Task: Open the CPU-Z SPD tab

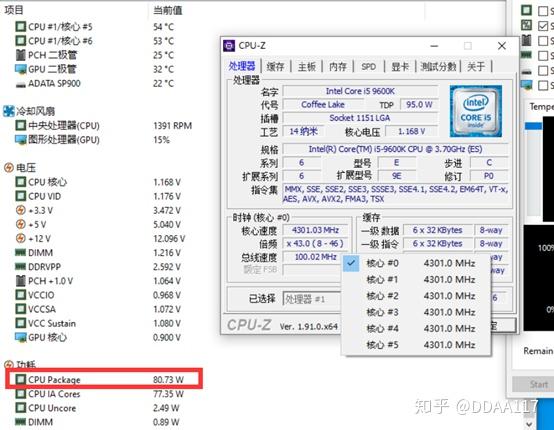Action: pos(369,66)
